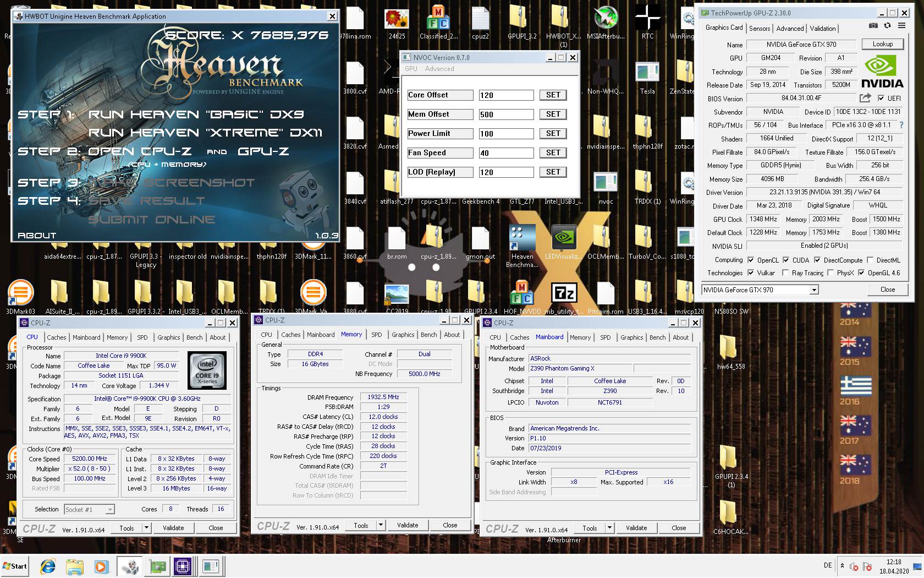The width and height of the screenshot is (924, 578).
Task: Click the cpuz2 text file icon
Action: tap(480, 18)
